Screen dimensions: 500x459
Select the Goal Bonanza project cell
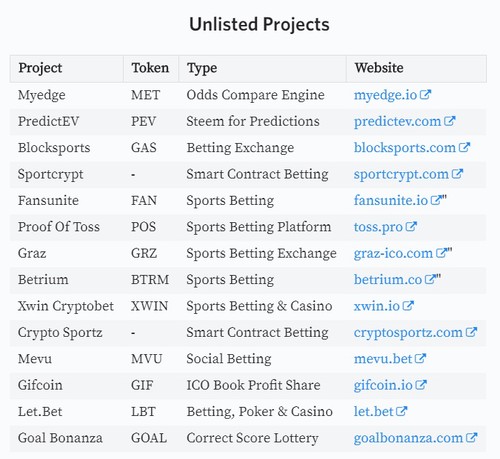click(x=67, y=438)
